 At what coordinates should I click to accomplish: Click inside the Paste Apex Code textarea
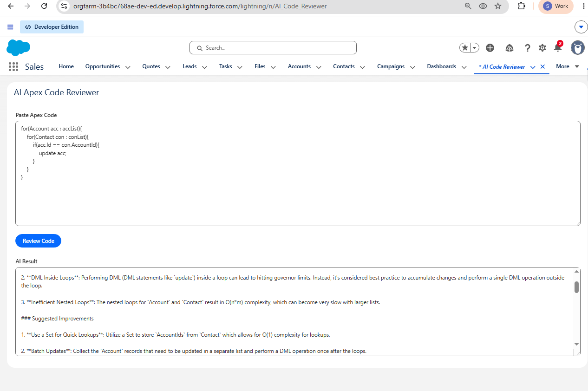point(298,174)
